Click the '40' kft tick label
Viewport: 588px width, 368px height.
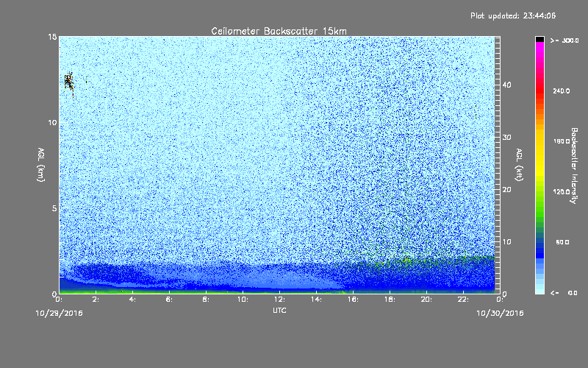(x=506, y=85)
